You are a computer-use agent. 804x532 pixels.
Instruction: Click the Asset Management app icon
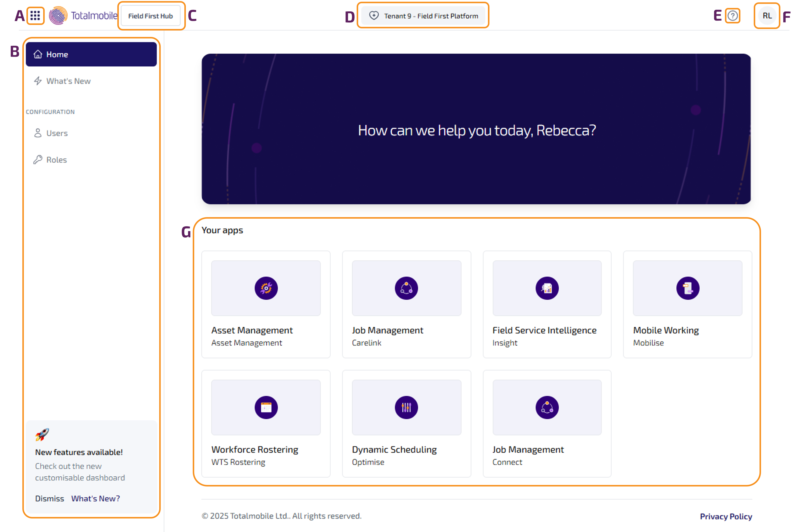click(266, 288)
